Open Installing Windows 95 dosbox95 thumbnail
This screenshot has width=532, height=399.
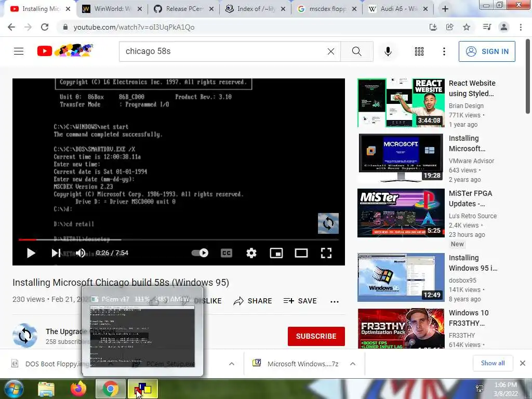(401, 277)
